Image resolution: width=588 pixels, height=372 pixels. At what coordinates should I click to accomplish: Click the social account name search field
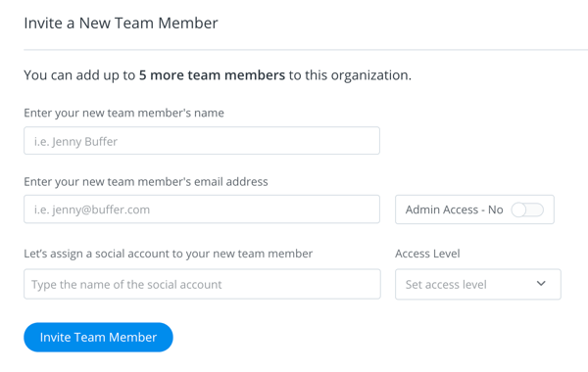pyautogui.click(x=202, y=284)
